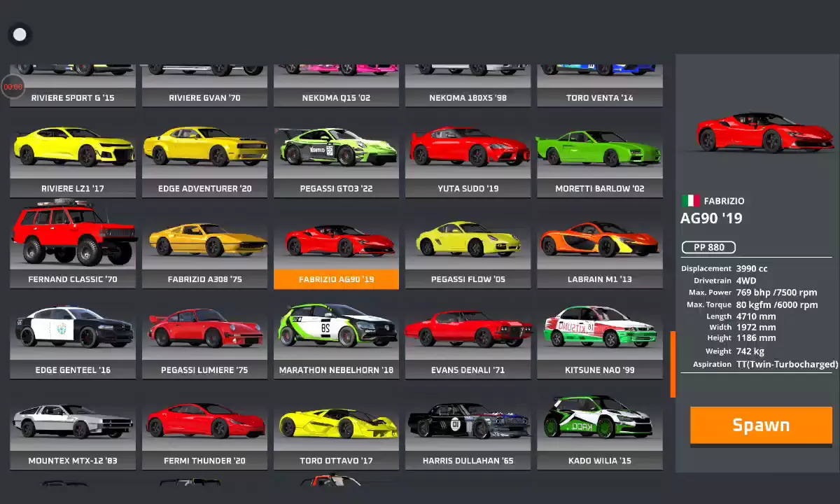The width and height of the screenshot is (840, 504).
Task: Pick the Toro Venta '14 car
Action: pos(599,86)
